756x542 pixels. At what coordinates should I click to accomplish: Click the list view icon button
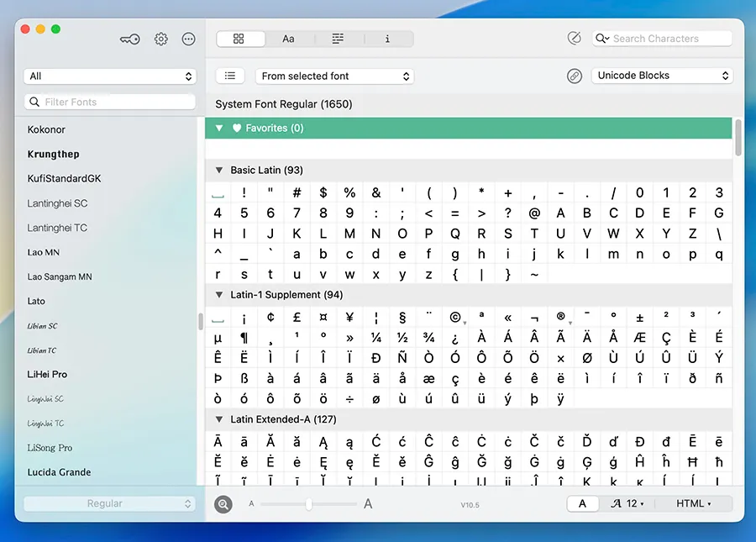point(230,76)
